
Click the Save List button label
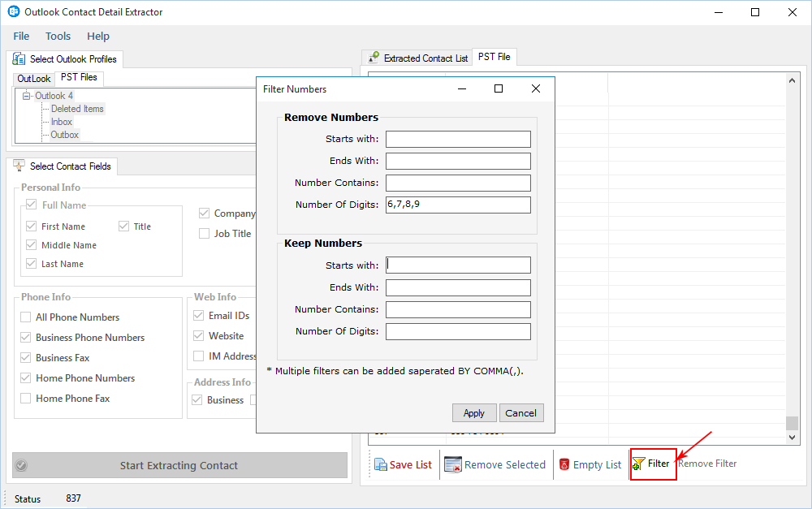point(411,465)
